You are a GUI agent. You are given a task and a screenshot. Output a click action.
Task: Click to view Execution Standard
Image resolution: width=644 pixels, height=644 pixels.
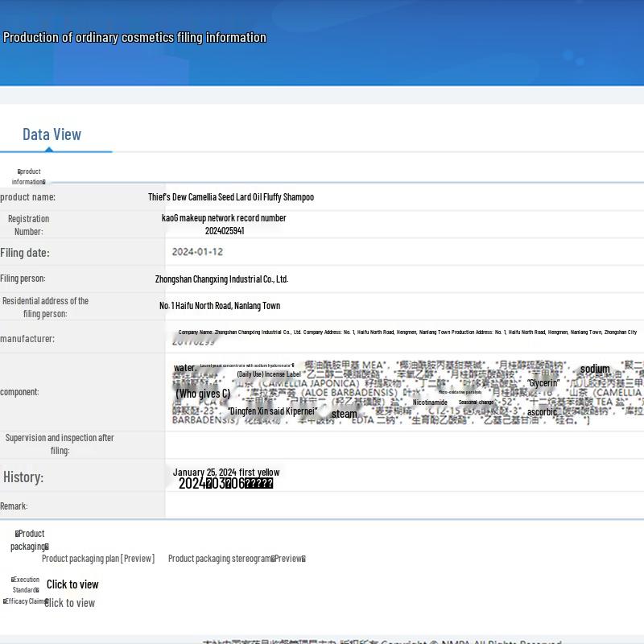tap(72, 584)
